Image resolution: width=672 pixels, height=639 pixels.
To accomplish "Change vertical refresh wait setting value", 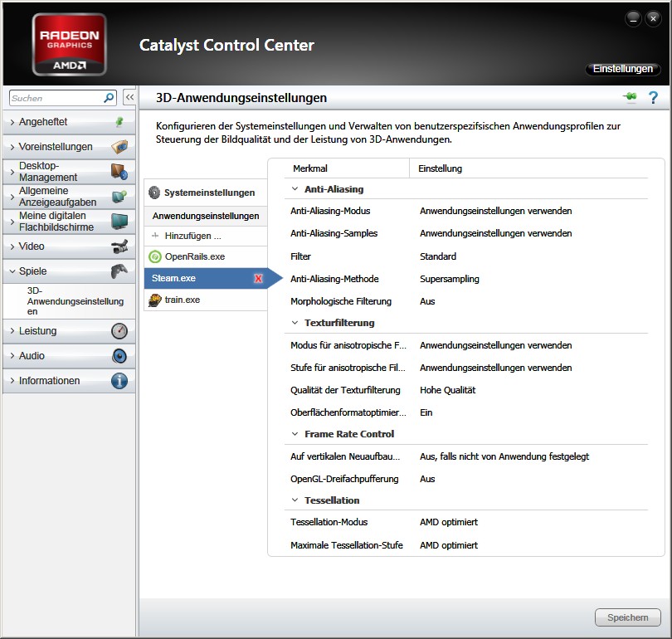I will (504, 456).
